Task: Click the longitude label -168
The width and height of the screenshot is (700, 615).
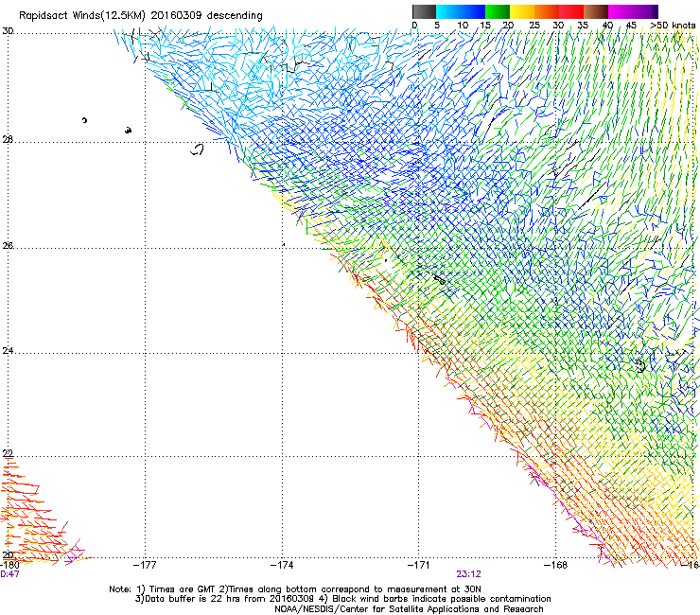Action: (x=556, y=565)
